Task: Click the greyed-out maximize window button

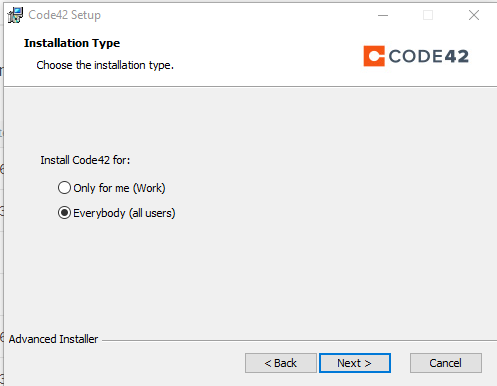Action: coord(428,15)
